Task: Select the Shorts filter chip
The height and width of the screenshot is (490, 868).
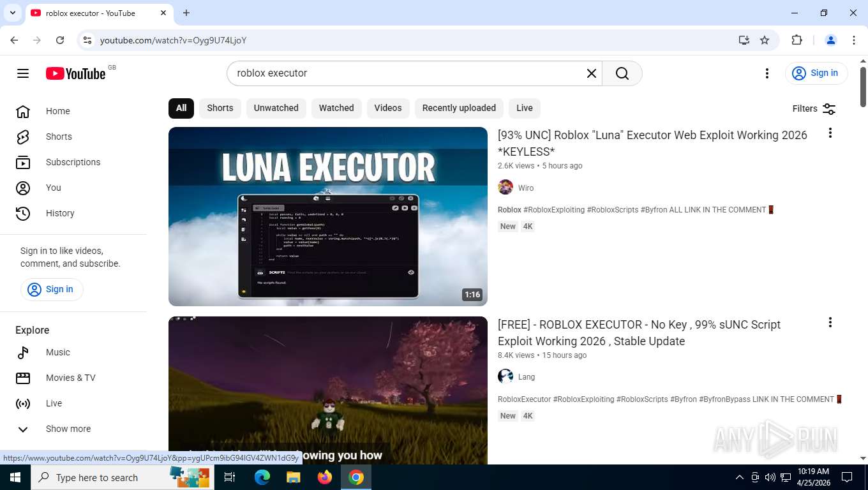Action: pos(220,108)
